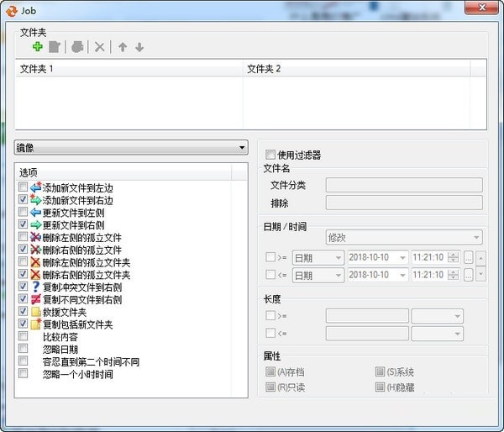This screenshot has width=504, height=432.
Task: Uncheck 添加新文件到右边 option
Action: (23, 199)
